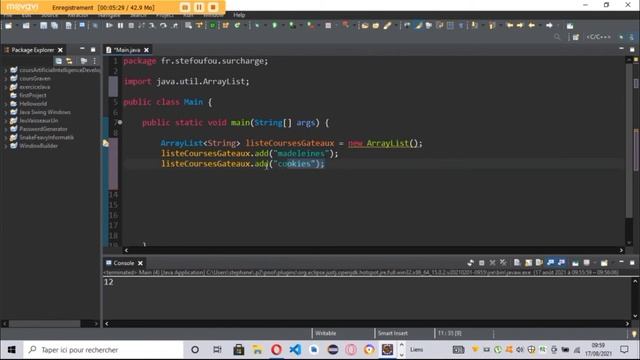Screen dimensions: 640x360
Task: Click the editor horizontal scrollbar
Action: click(373, 250)
